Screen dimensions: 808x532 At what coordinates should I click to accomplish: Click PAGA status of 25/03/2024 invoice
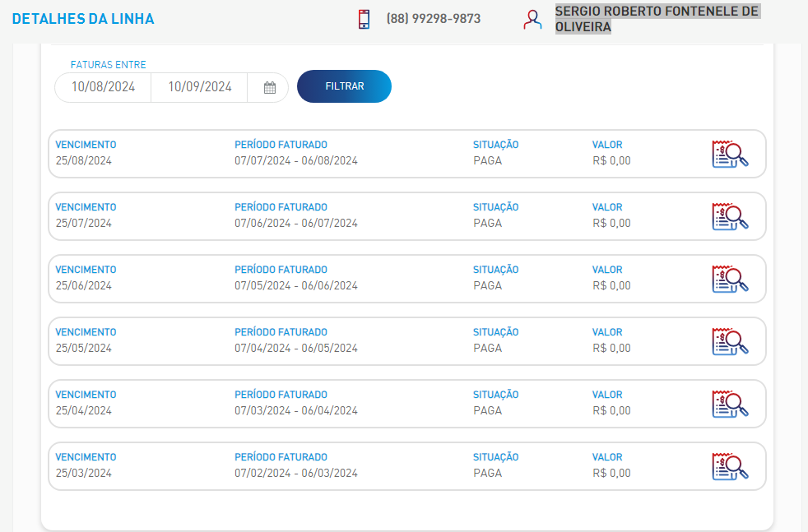point(487,473)
